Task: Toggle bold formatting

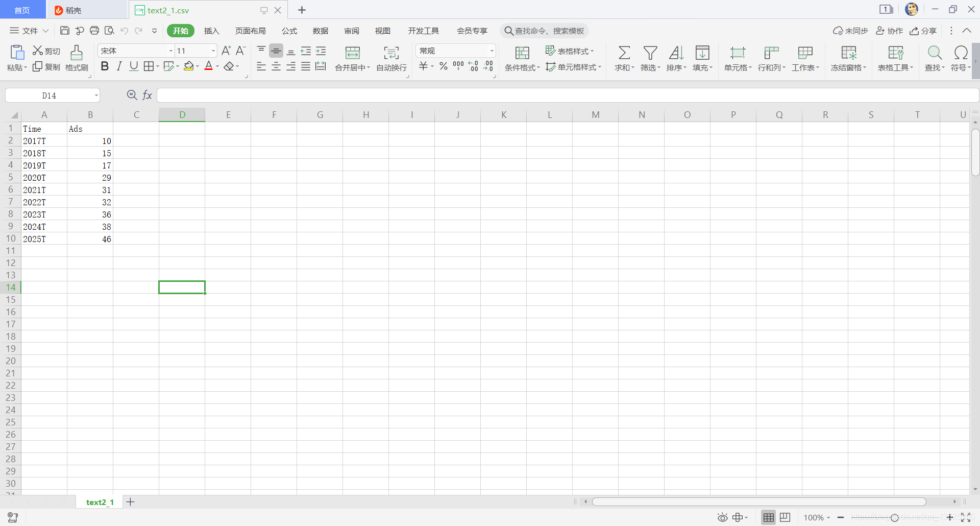Action: 105,66
